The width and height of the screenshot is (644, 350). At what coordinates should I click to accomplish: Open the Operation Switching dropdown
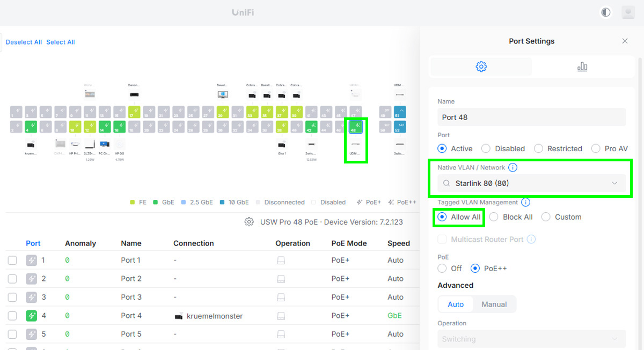(531, 339)
